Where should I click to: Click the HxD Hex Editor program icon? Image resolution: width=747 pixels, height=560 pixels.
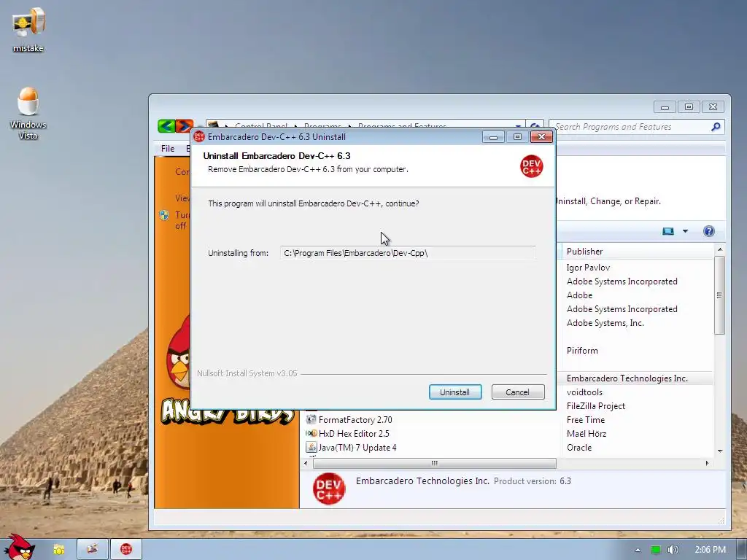[311, 433]
